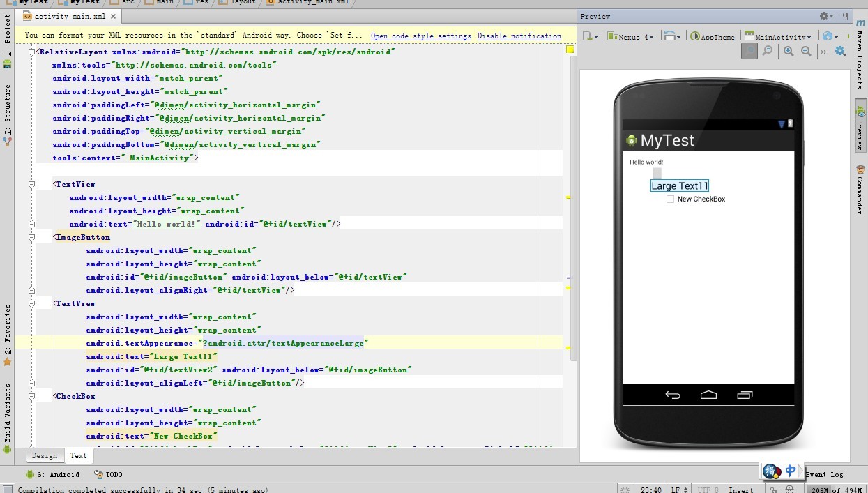Viewport: 868px width, 493px height.
Task: Click the Disable notification link
Action: (x=519, y=36)
